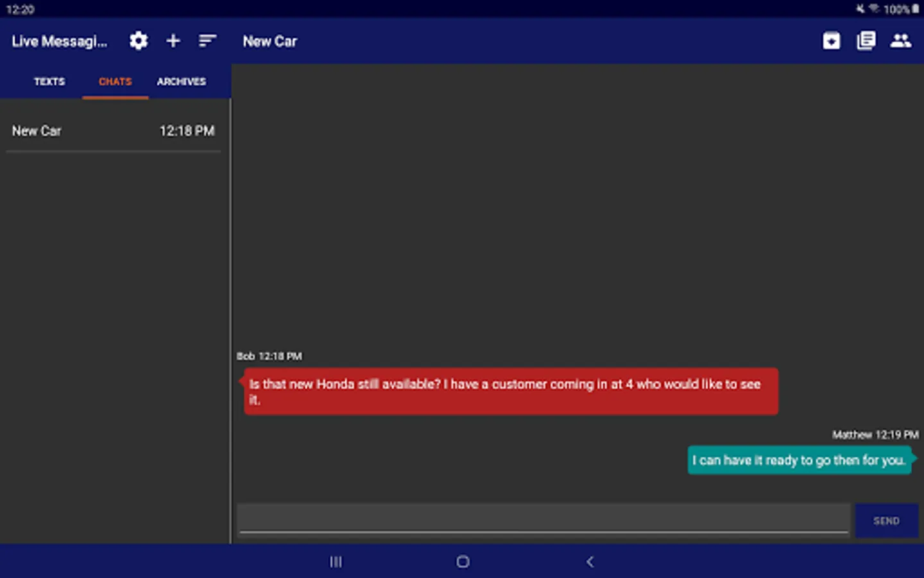This screenshot has width=924, height=578.
Task: Tap the Android home circle icon
Action: tap(463, 562)
